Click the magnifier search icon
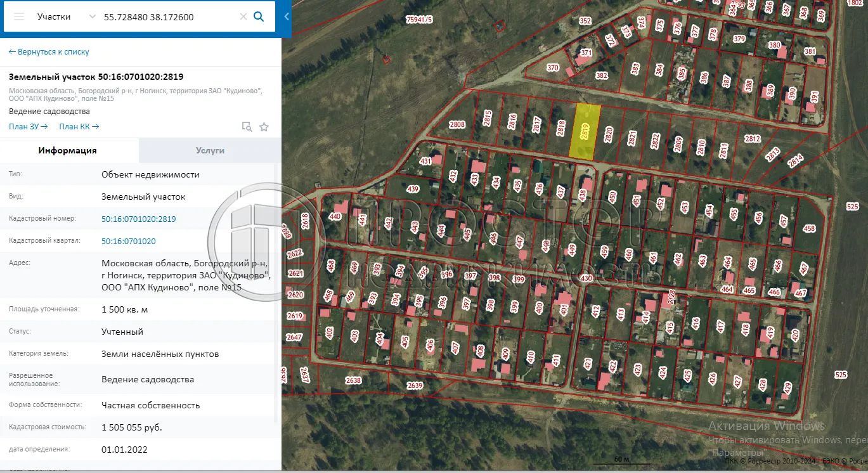 pyautogui.click(x=259, y=16)
